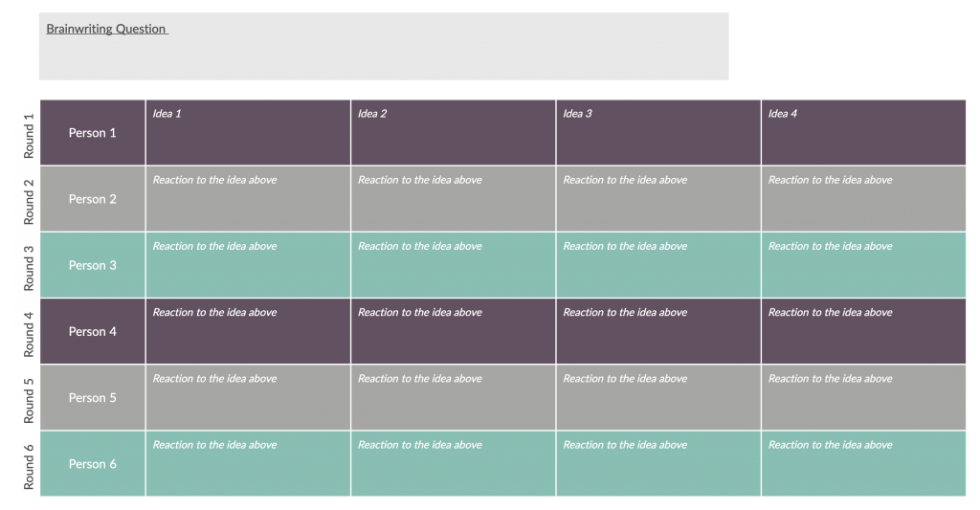Select the Idea 1 cell
The height and width of the screenshot is (510, 980).
pyautogui.click(x=248, y=132)
